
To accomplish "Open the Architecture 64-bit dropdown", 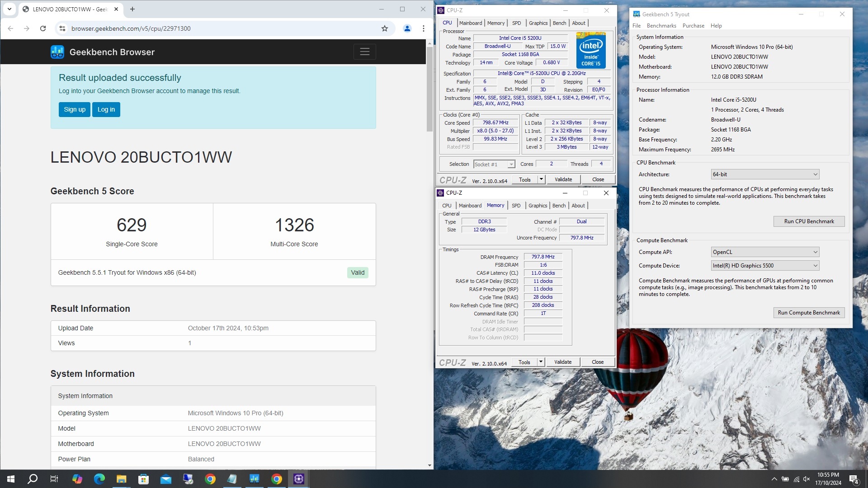I will point(764,174).
